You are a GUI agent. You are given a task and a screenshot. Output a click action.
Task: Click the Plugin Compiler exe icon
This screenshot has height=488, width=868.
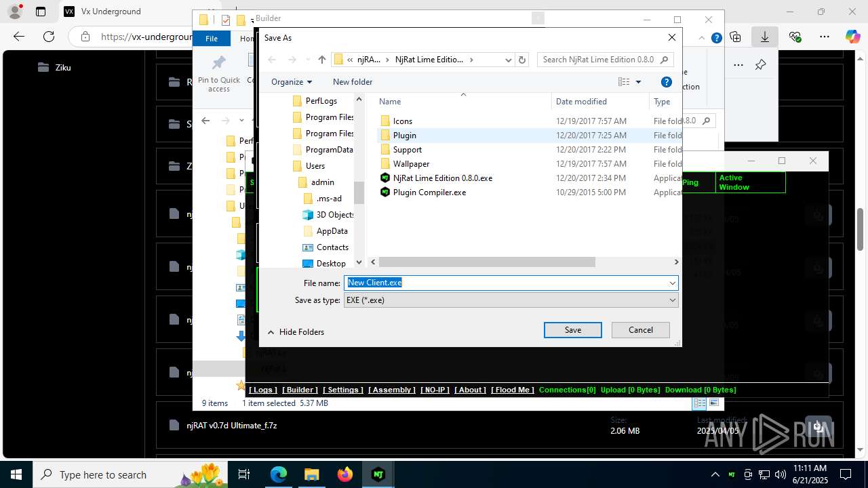click(385, 192)
